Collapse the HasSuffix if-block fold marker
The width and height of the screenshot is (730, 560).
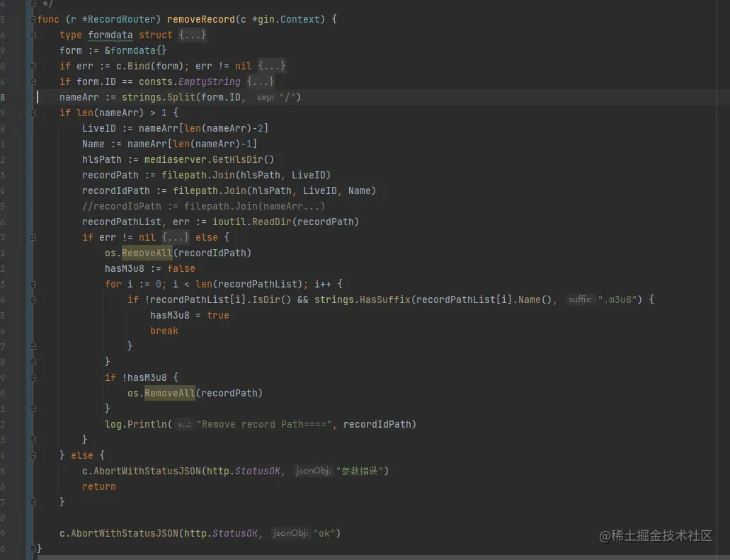(33, 299)
